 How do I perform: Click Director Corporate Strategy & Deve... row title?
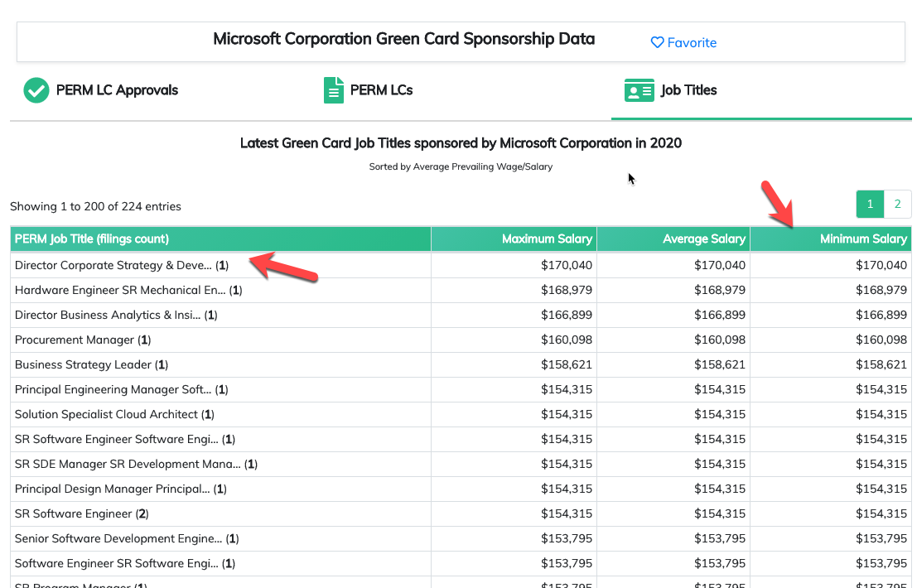pos(121,265)
